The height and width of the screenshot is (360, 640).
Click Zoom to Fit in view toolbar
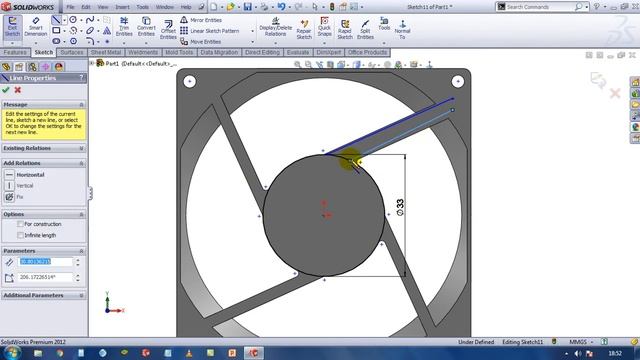[298, 64]
